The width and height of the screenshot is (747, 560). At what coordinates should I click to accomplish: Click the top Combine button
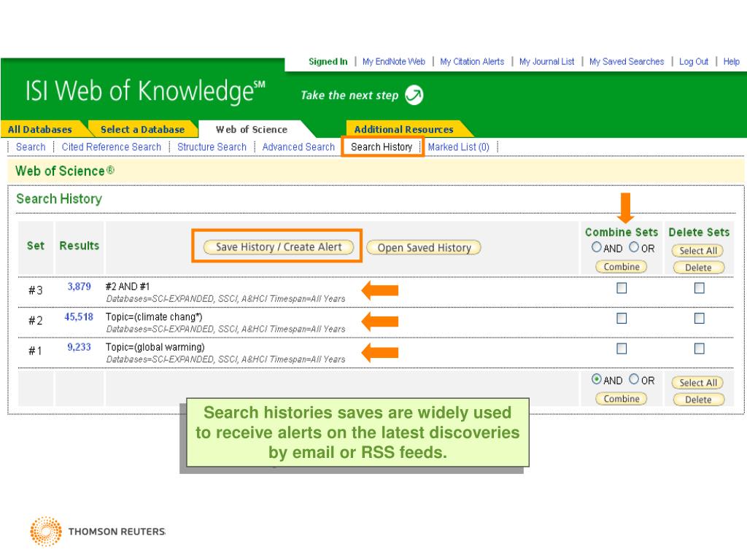(x=622, y=267)
